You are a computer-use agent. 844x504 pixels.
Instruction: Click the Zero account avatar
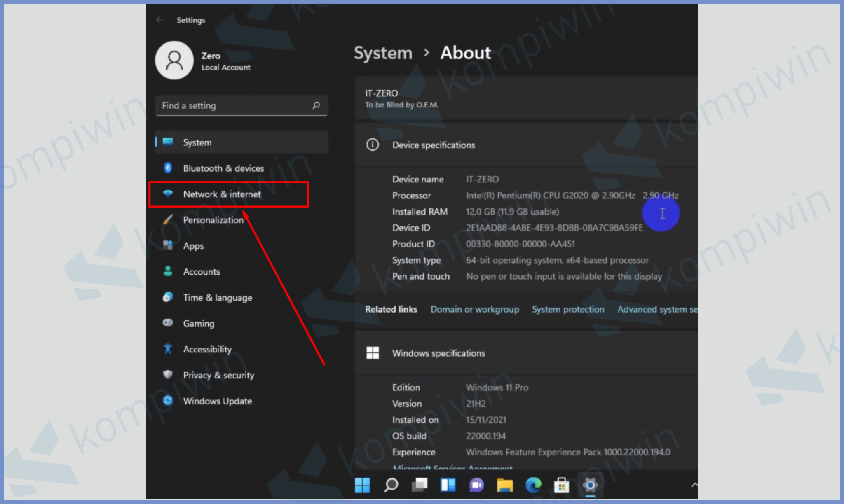click(174, 60)
